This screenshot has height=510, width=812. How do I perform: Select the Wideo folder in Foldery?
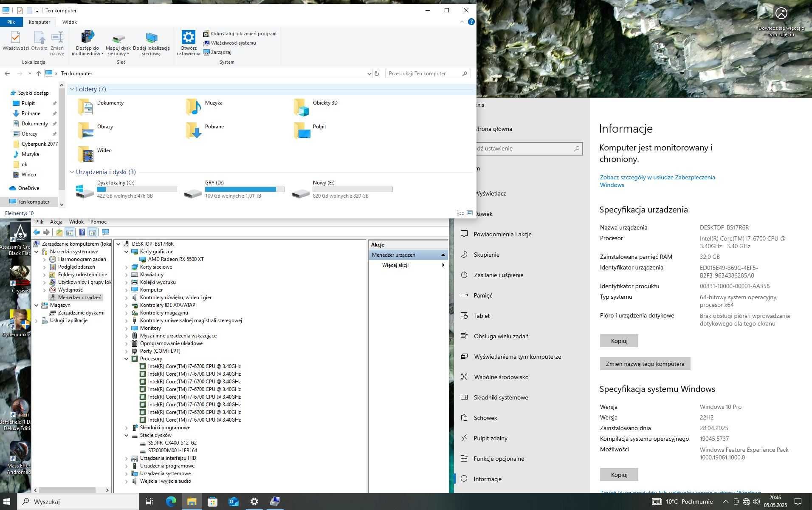click(95, 154)
